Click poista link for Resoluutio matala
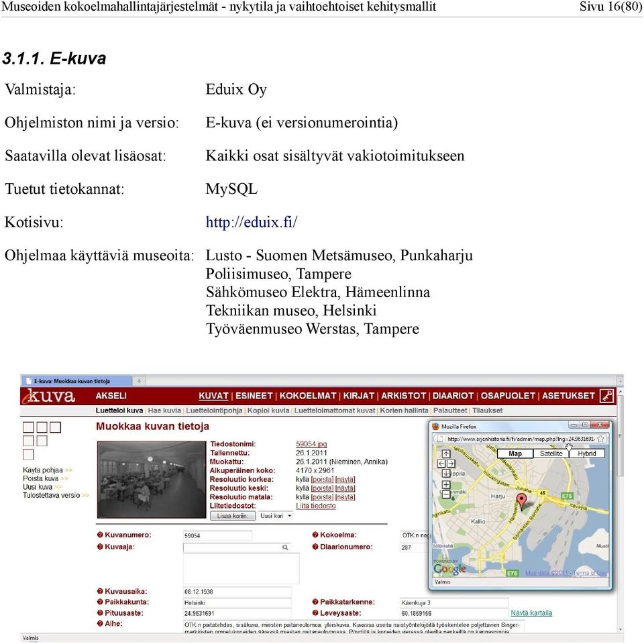 [x=323, y=497]
